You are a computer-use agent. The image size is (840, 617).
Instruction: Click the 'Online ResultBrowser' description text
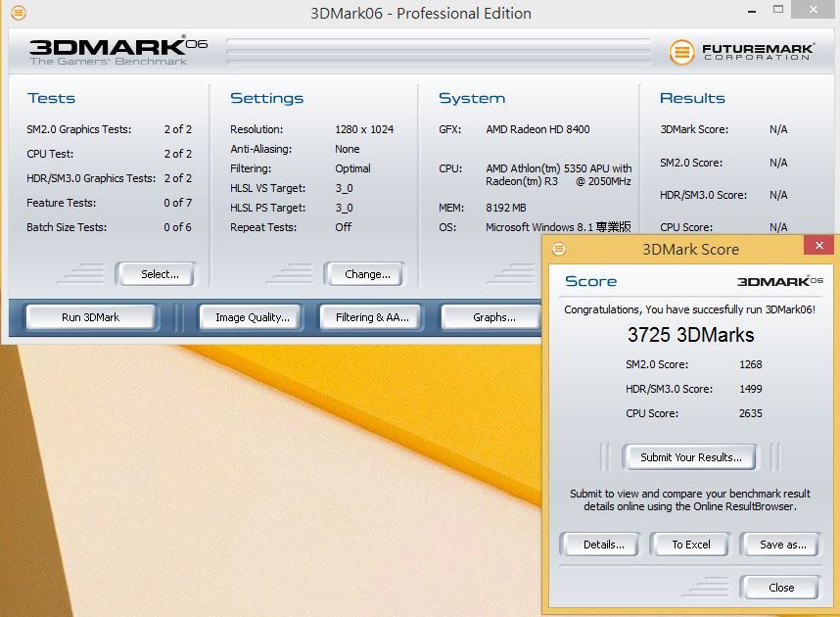tap(690, 499)
